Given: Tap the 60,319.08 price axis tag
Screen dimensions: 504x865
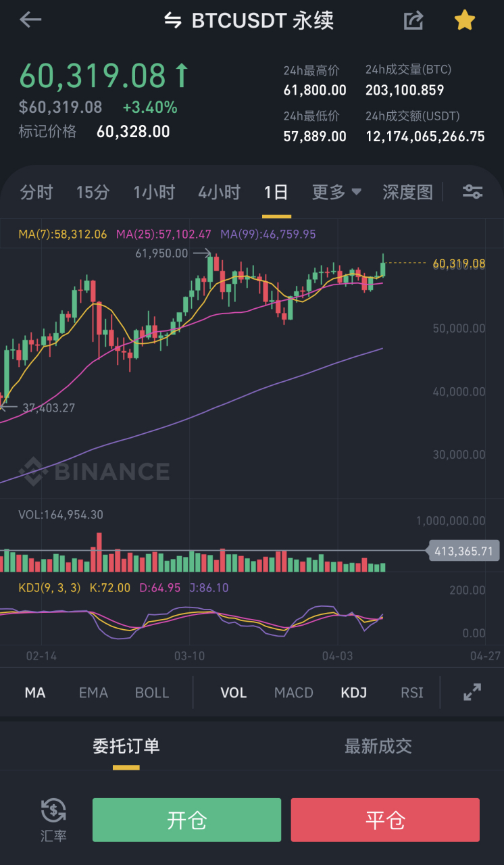Looking at the screenshot, I should pyautogui.click(x=459, y=263).
